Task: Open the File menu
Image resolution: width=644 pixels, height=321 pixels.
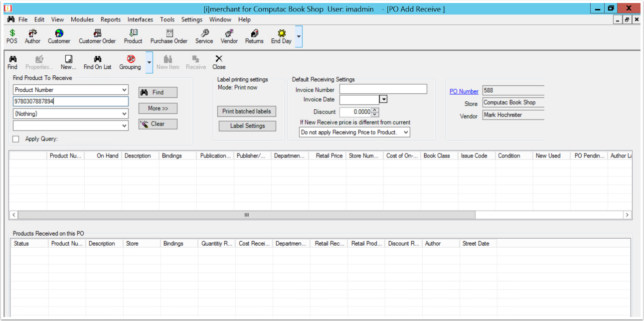Action: pos(23,19)
